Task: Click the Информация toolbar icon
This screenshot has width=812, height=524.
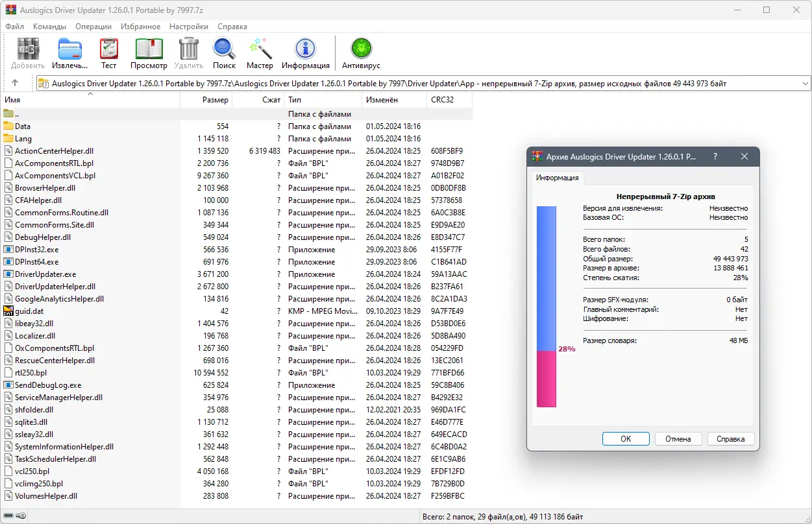Action: pos(305,49)
